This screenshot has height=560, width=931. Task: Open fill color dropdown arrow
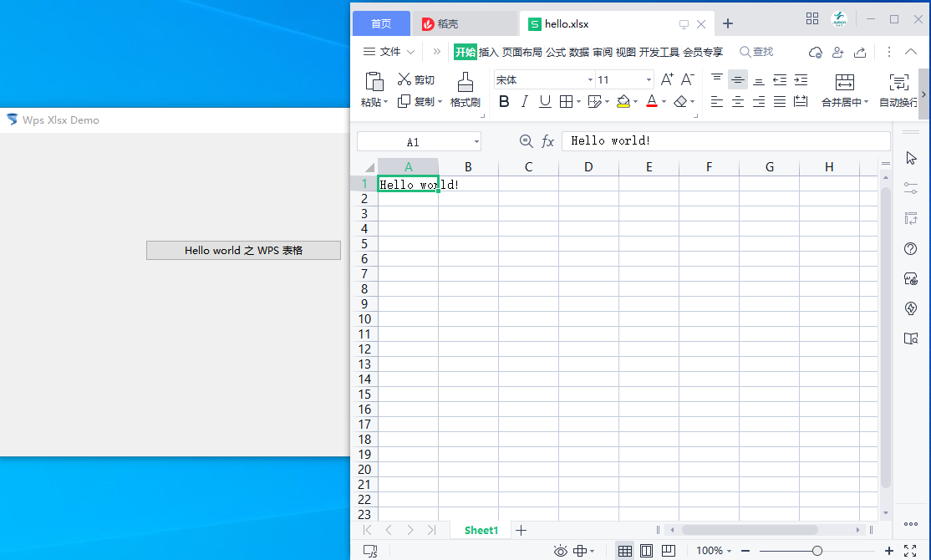click(x=635, y=102)
